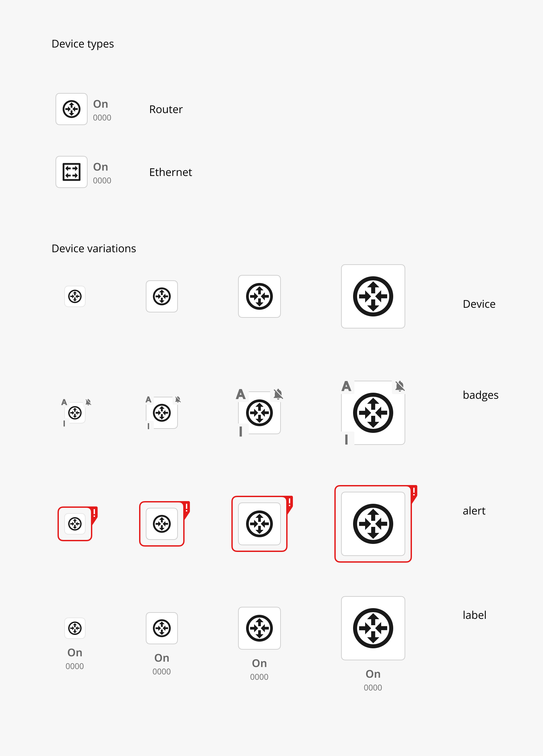Click the muted bell badge on largest badges device
The width and height of the screenshot is (543, 756).
[x=400, y=386]
